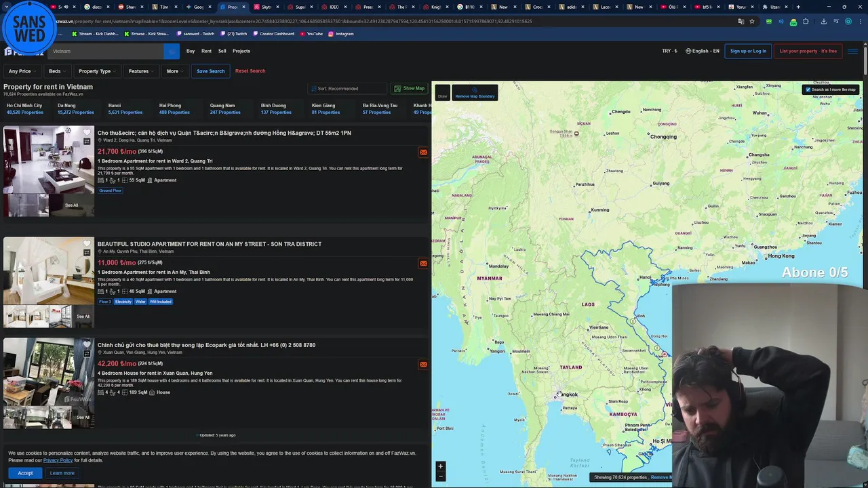868x488 pixels.
Task: Expand the More filters dropdown
Action: 175,71
